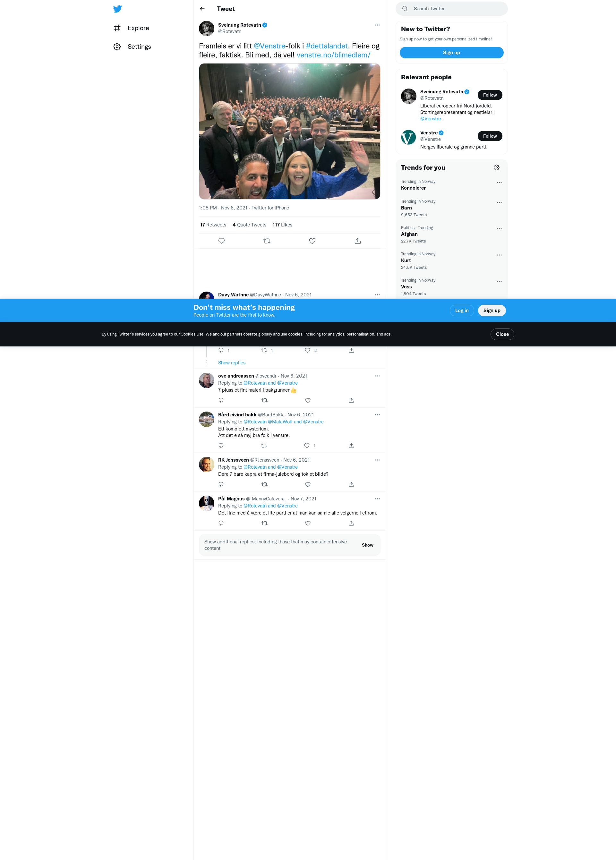Image resolution: width=616 pixels, height=860 pixels.
Task: Share ove andreassen's reply
Action: [x=351, y=400]
